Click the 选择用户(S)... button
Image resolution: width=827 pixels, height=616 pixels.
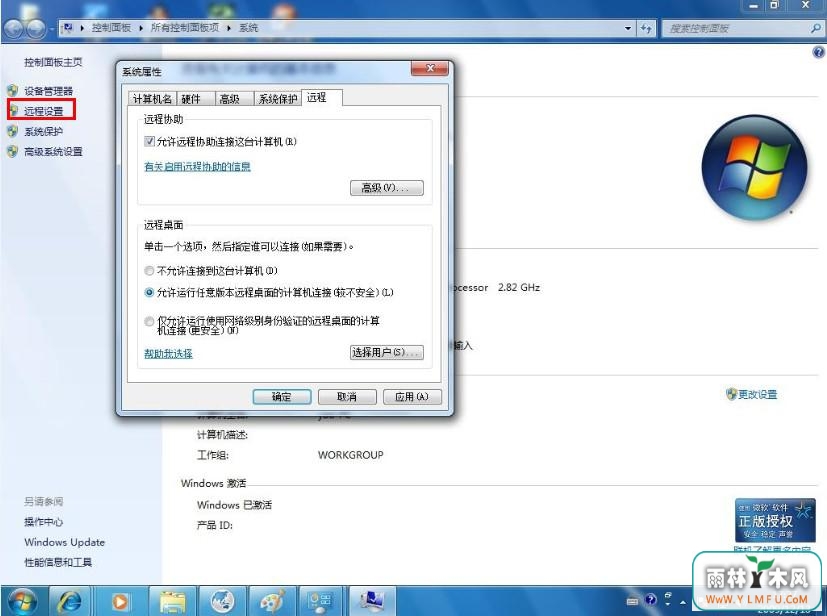(387, 352)
